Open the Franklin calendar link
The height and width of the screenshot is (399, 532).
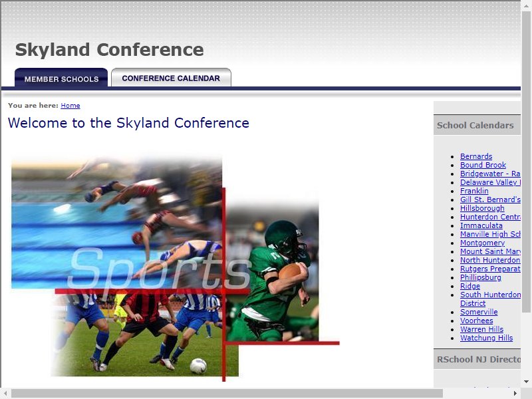474,191
